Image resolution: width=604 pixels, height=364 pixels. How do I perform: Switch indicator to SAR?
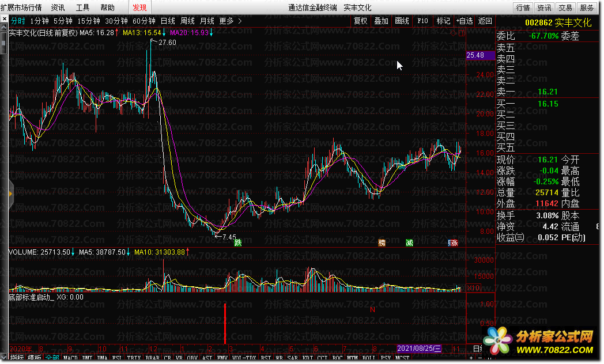[293, 358]
